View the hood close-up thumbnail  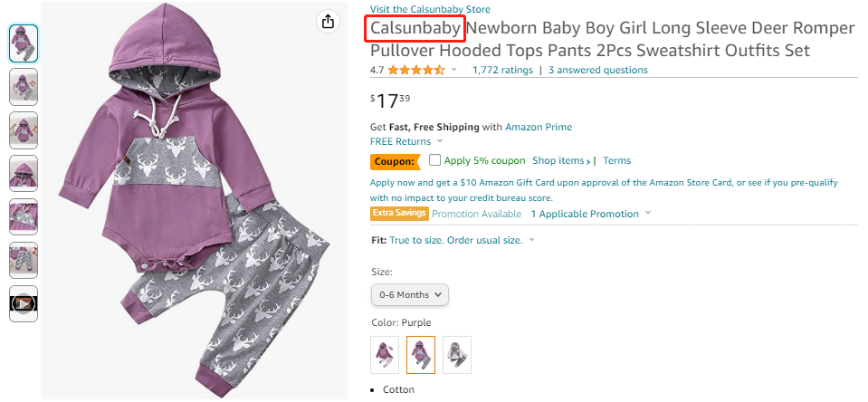(24, 173)
